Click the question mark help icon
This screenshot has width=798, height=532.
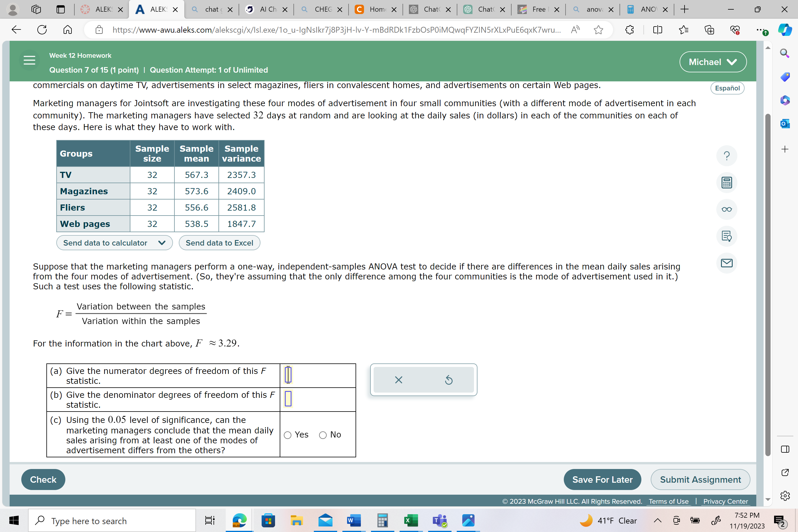pos(727,156)
